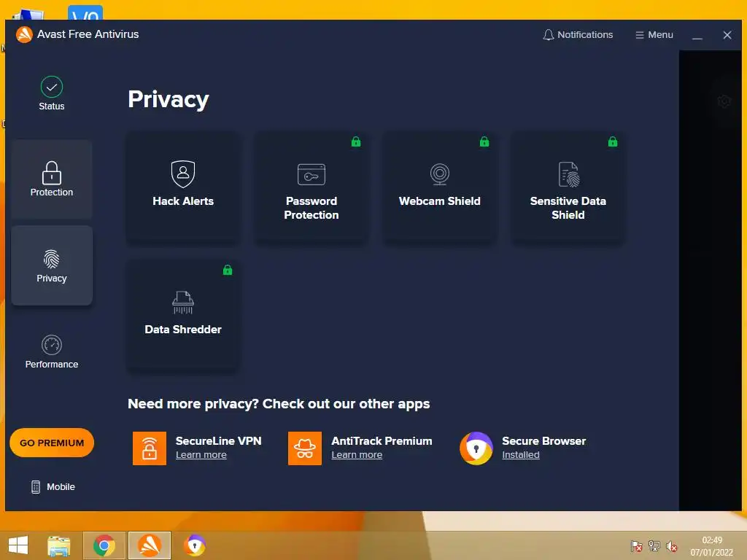Follow Learn more under SecureLine VPN
The height and width of the screenshot is (560, 747).
(201, 455)
